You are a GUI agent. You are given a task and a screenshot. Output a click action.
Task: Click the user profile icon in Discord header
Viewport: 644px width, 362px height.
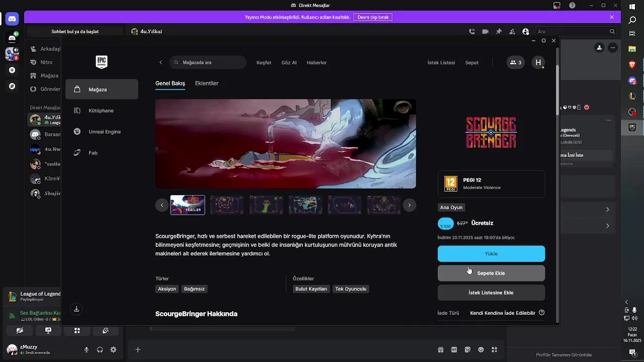click(526, 31)
